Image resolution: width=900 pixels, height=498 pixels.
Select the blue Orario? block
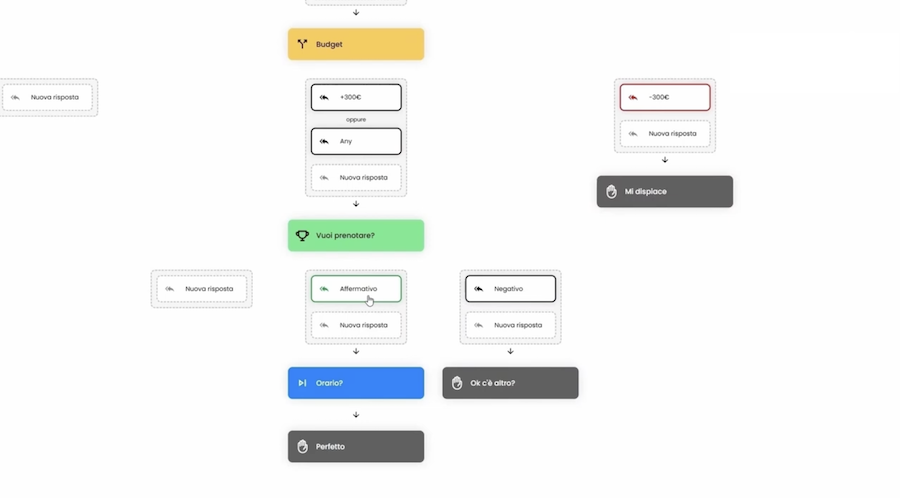(x=356, y=383)
